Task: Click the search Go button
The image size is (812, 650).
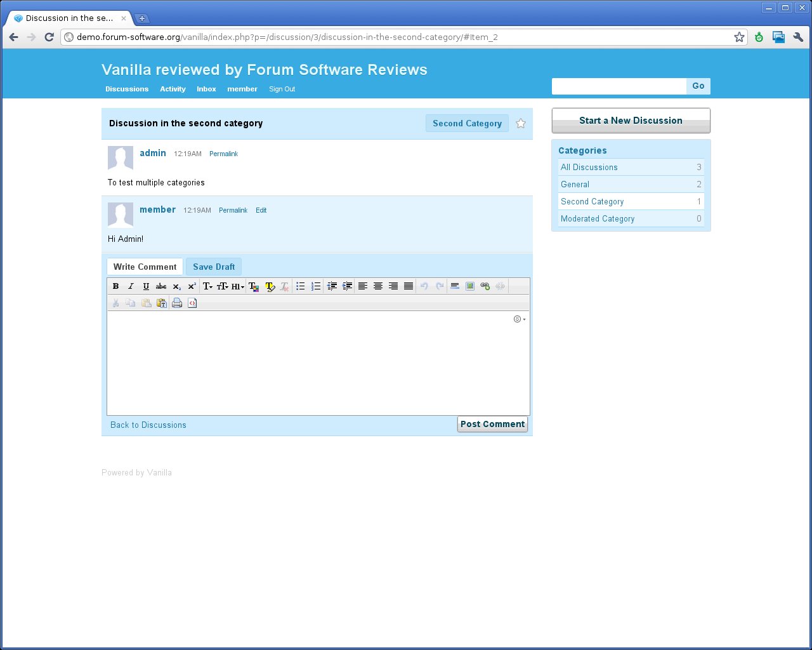Action: click(698, 86)
